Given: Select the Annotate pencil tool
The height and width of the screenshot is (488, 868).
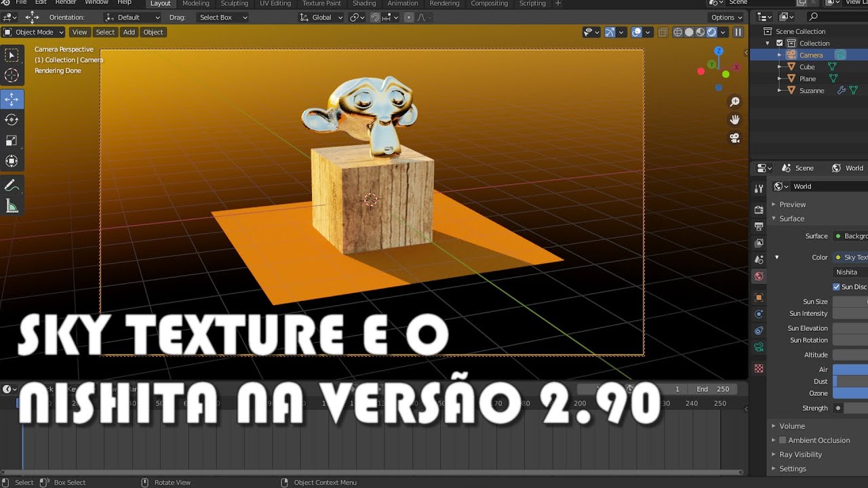Looking at the screenshot, I should pyautogui.click(x=12, y=186).
